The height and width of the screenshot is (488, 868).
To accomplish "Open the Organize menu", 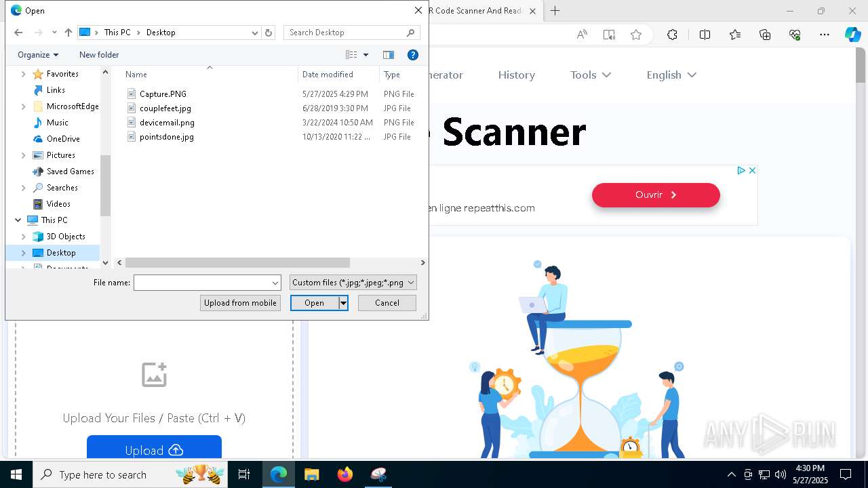I will [x=38, y=55].
